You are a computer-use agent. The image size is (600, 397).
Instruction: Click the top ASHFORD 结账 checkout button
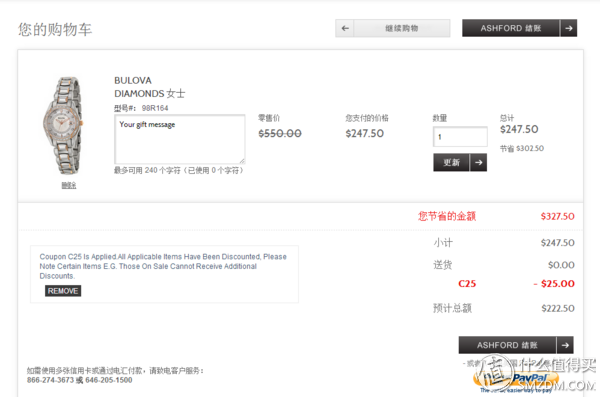click(x=510, y=28)
